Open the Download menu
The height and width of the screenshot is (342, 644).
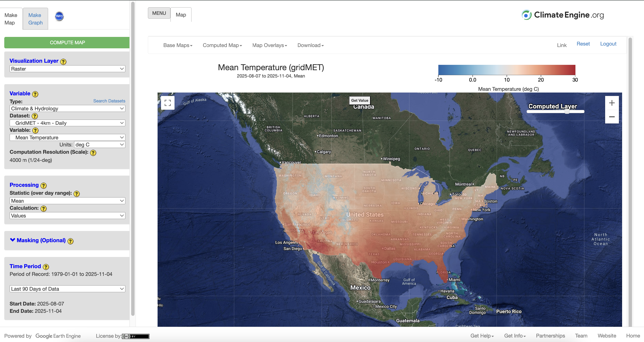click(310, 45)
